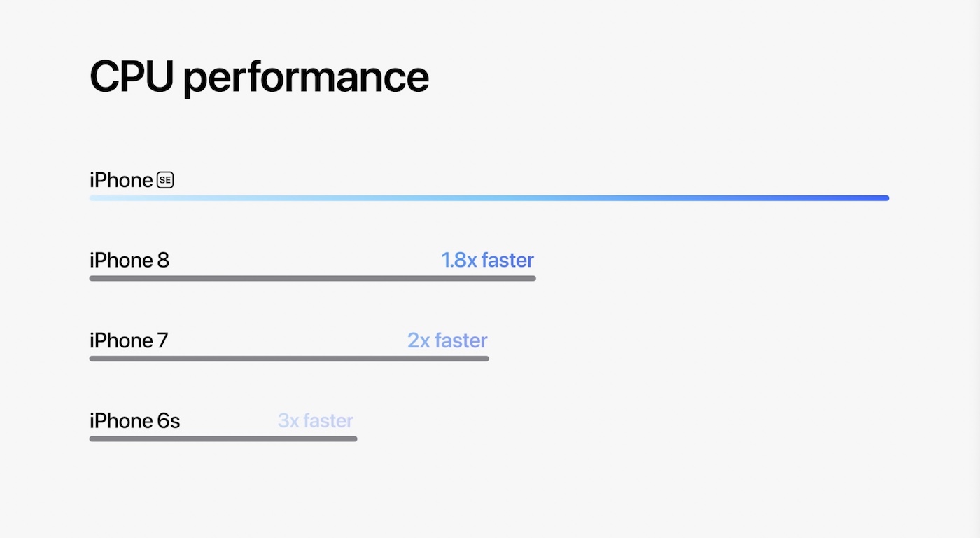Select the iPhone 6s label
Viewport: 980px width, 538px height.
134,421
